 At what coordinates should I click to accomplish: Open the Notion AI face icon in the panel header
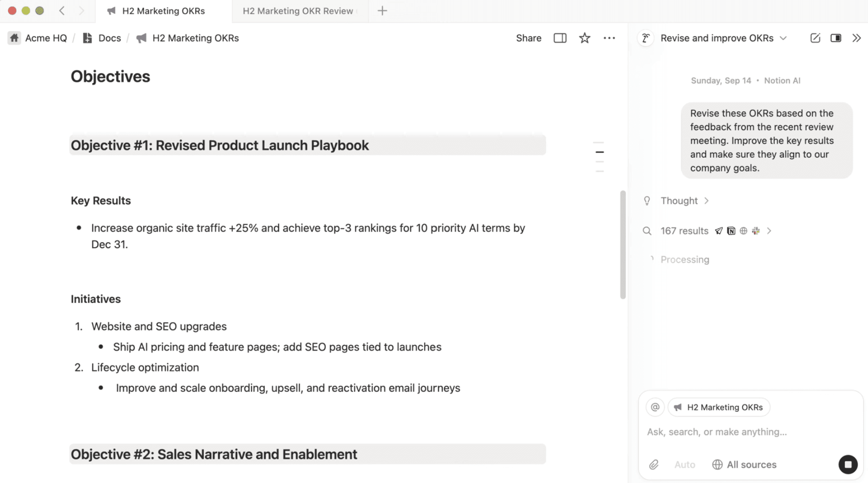tap(646, 38)
